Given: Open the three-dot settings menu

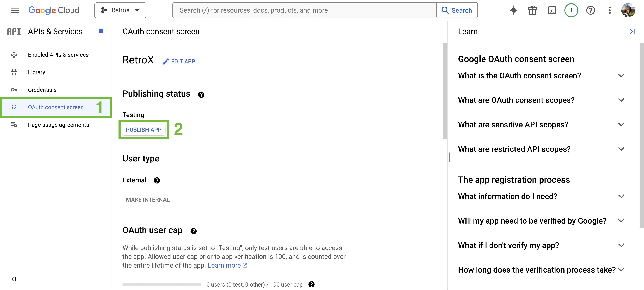Looking at the screenshot, I should click(x=609, y=10).
